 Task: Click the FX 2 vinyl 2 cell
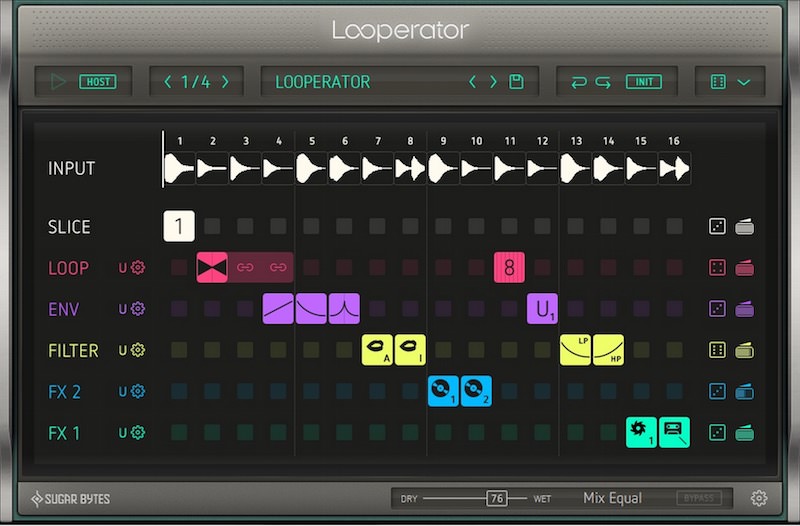tap(477, 391)
